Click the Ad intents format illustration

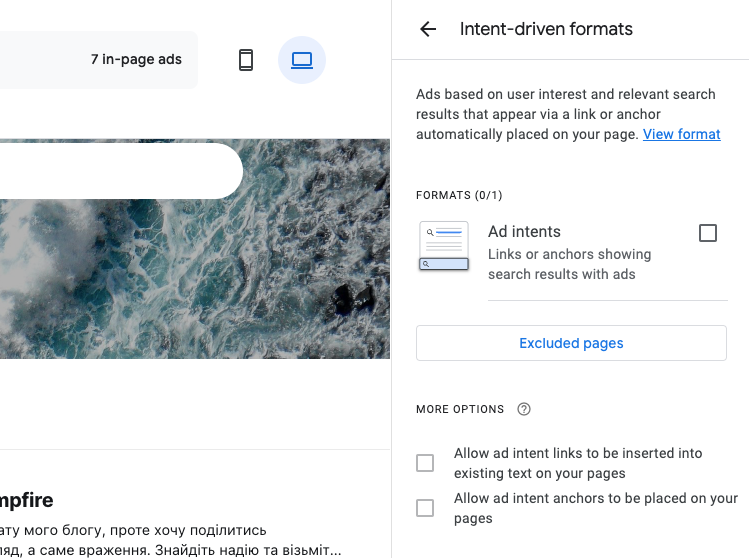coord(443,247)
